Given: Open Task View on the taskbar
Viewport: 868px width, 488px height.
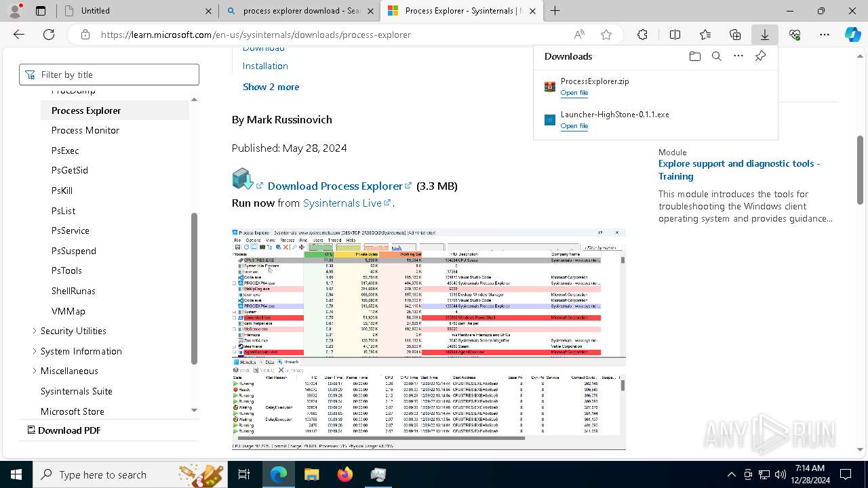Looking at the screenshot, I should point(244,474).
